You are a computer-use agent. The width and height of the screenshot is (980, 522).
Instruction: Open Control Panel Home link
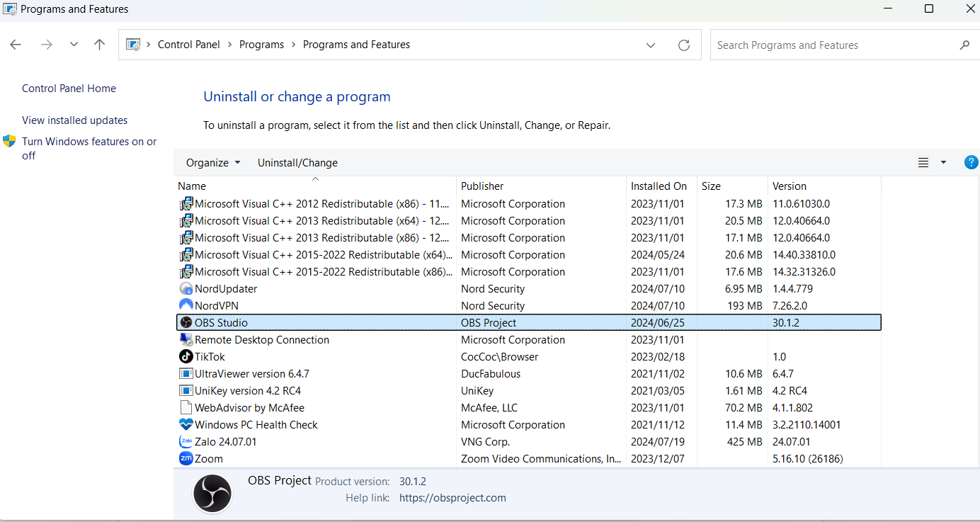69,89
